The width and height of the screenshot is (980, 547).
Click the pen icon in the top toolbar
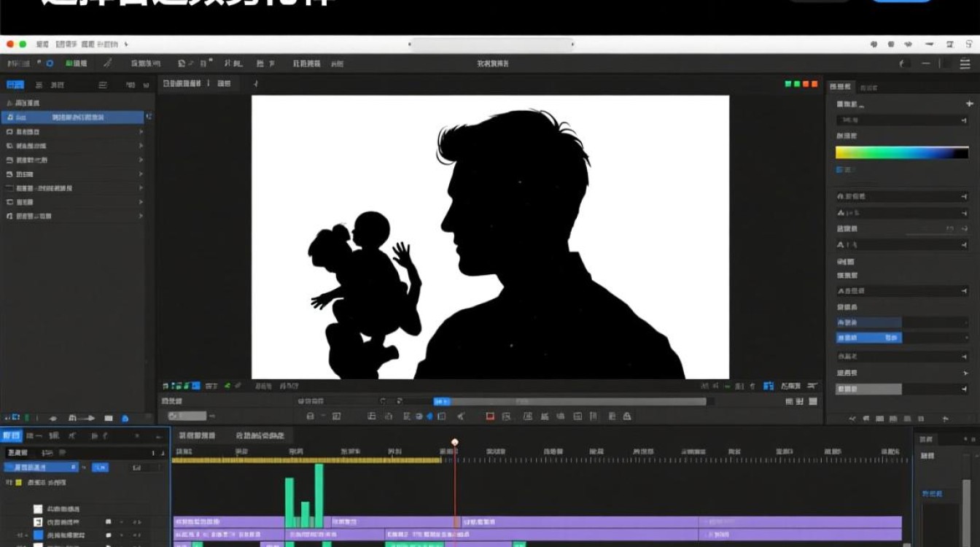pos(108,63)
